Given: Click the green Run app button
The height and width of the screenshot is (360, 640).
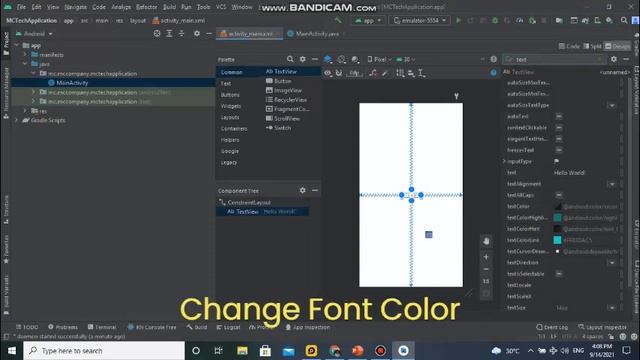Looking at the screenshot, I should (458, 20).
